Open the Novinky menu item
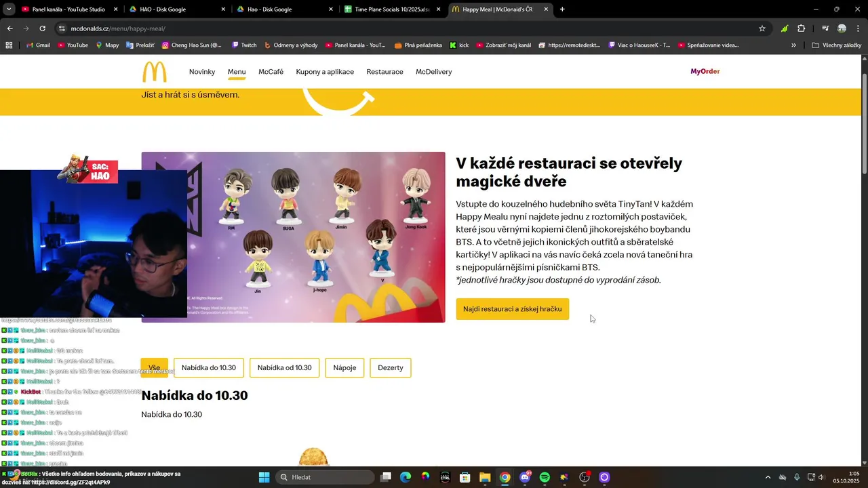This screenshot has height=488, width=868. click(202, 72)
